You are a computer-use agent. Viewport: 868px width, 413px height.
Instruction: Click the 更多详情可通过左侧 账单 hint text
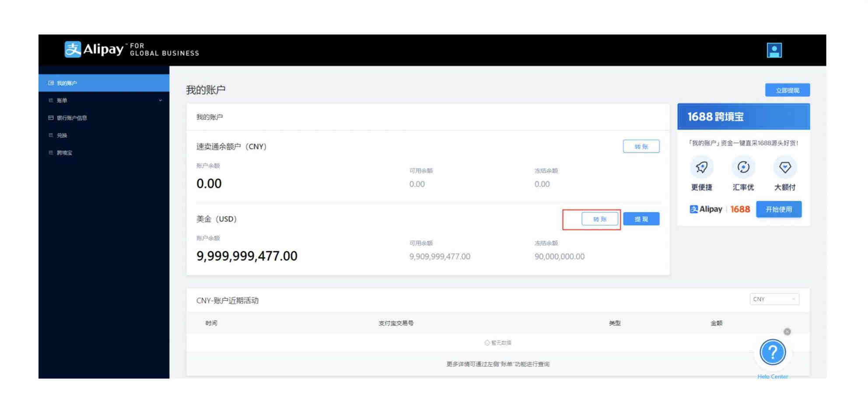tap(498, 364)
